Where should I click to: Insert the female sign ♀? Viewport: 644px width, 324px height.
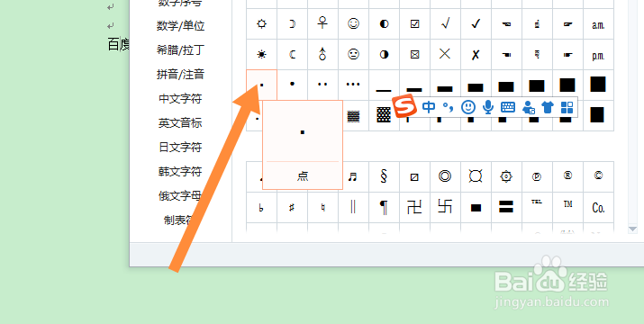click(x=322, y=23)
